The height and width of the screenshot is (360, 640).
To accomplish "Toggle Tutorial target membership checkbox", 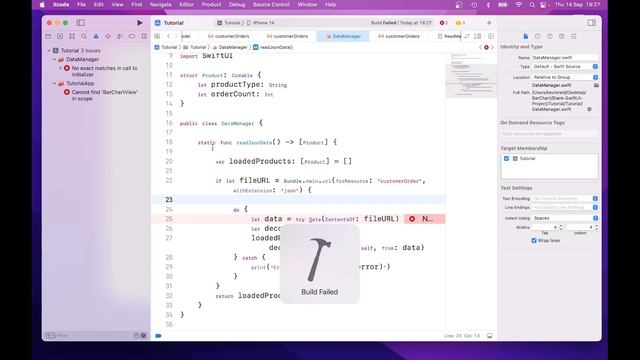I will pos(506,158).
